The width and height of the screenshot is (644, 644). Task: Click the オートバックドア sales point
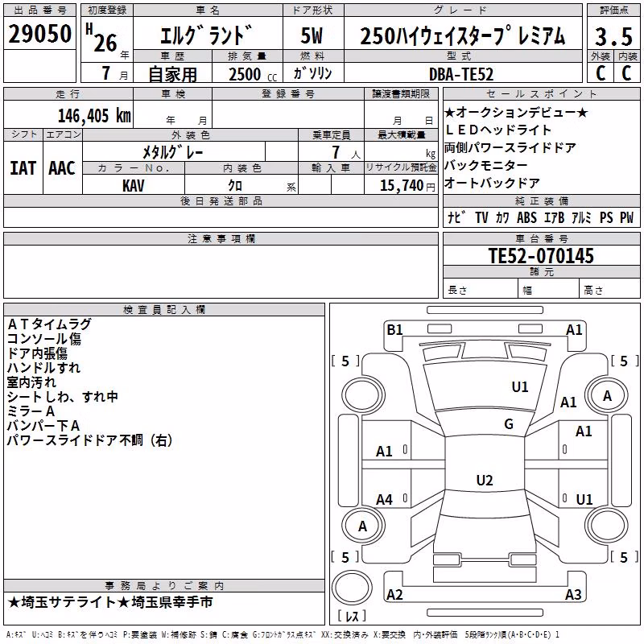[x=492, y=184]
